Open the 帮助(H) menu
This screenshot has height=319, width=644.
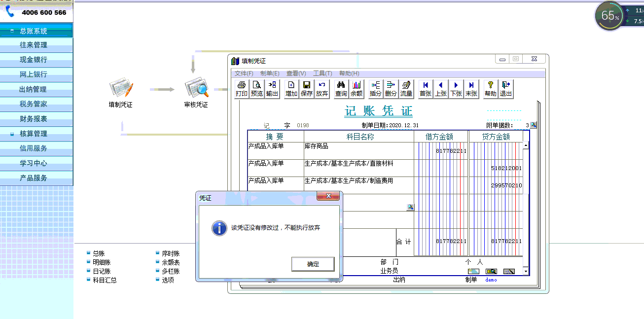click(349, 73)
